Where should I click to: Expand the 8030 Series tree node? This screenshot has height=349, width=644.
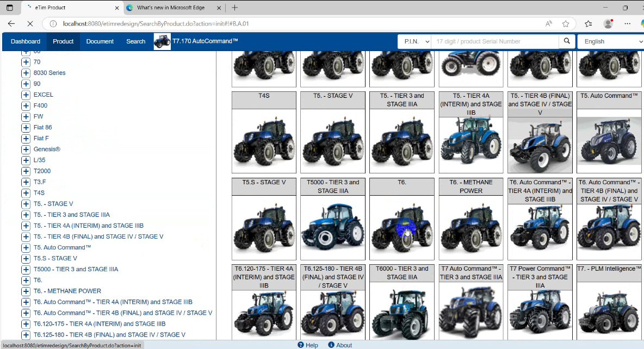(26, 73)
